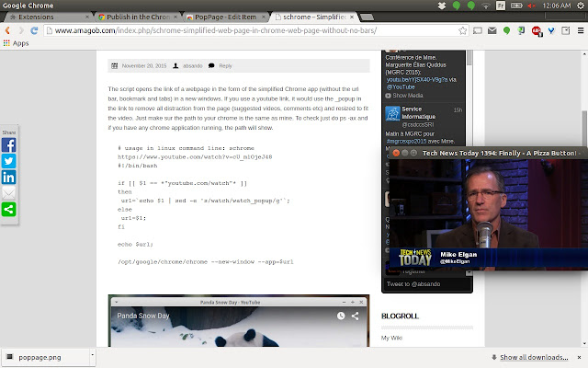Select the schrome - Simplified tab
Viewport: 588px width, 368px height.
point(313,17)
